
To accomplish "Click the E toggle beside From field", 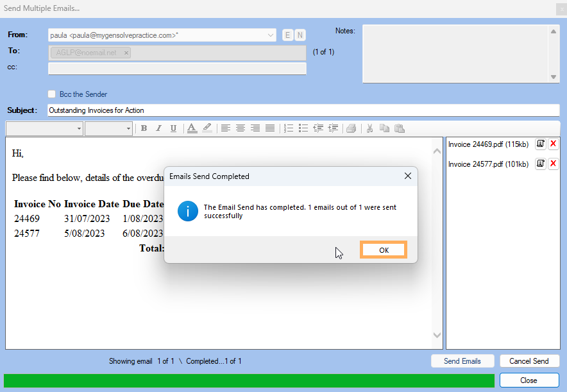I will [x=287, y=35].
